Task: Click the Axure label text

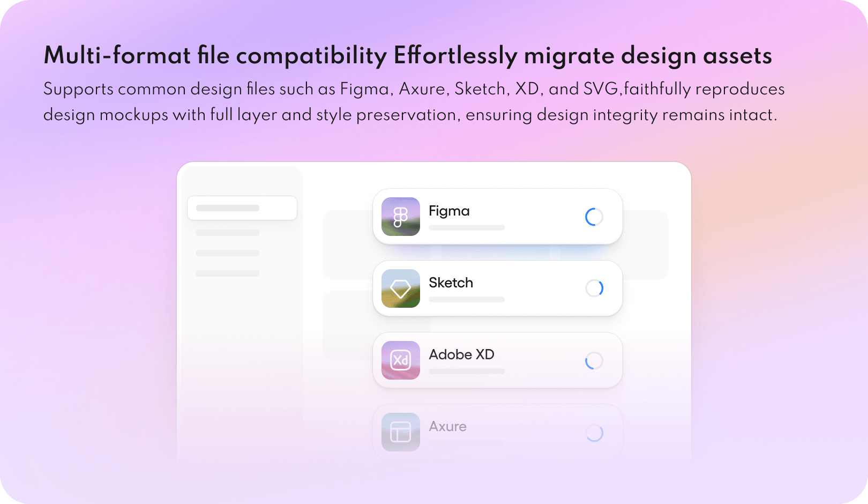Action: pyautogui.click(x=447, y=427)
